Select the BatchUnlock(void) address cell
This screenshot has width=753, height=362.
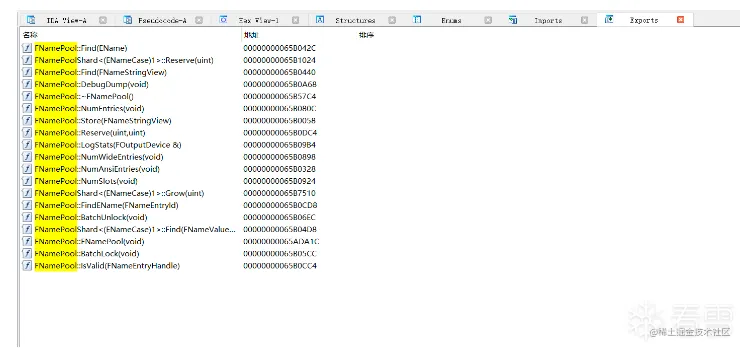coord(280,217)
